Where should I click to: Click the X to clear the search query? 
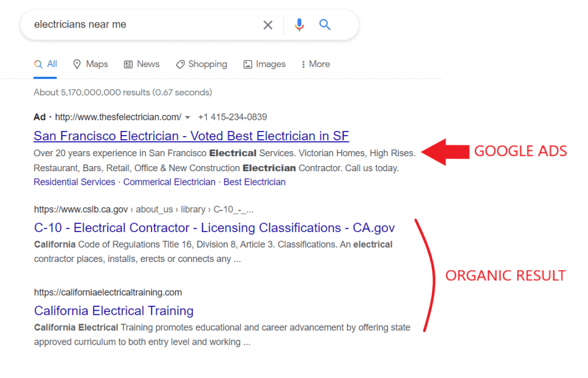coord(268,25)
